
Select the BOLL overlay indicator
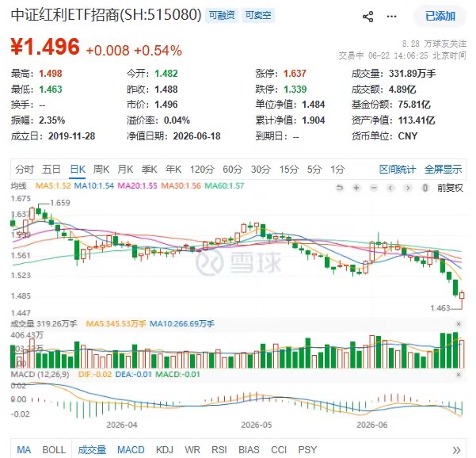[54, 449]
